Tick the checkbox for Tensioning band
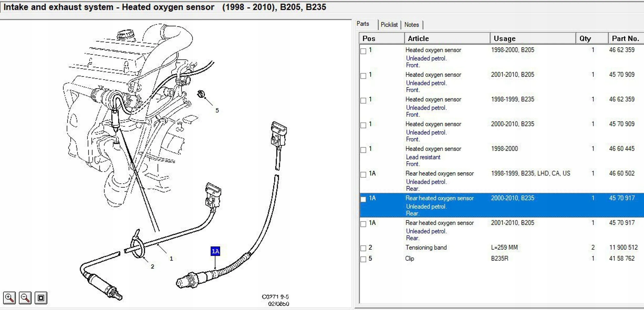644x310 pixels. [x=363, y=248]
